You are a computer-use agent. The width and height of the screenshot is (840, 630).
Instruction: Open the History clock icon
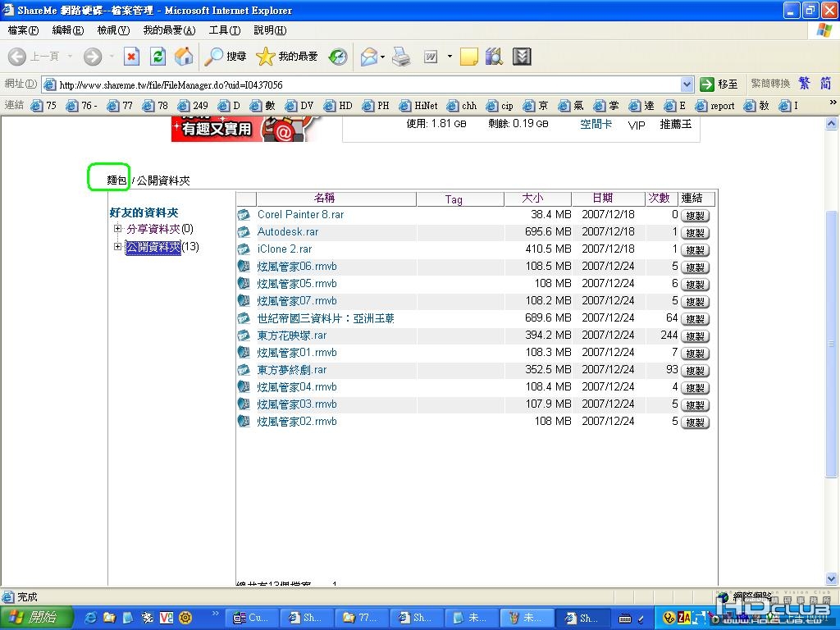point(338,57)
